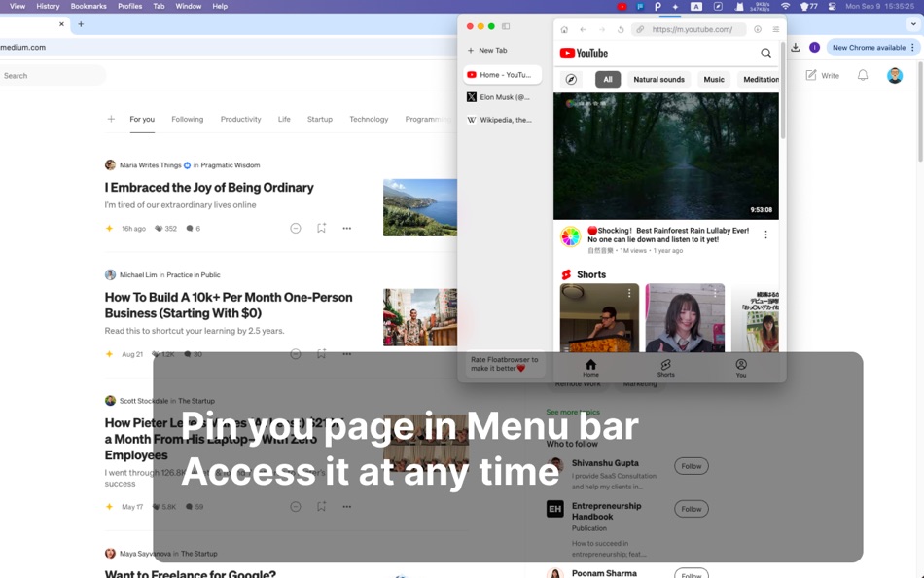Click the input source 'A' menu bar icon
Viewport: 924px width, 578px height.
click(696, 7)
